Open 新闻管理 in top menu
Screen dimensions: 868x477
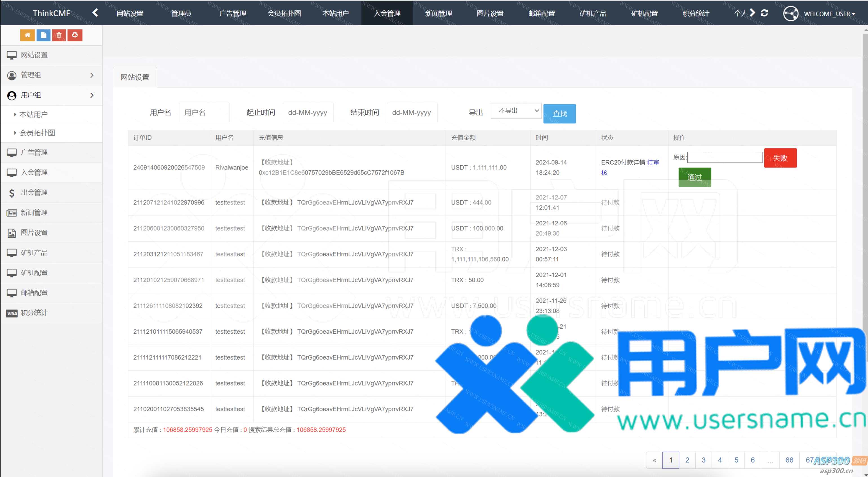pyautogui.click(x=439, y=13)
